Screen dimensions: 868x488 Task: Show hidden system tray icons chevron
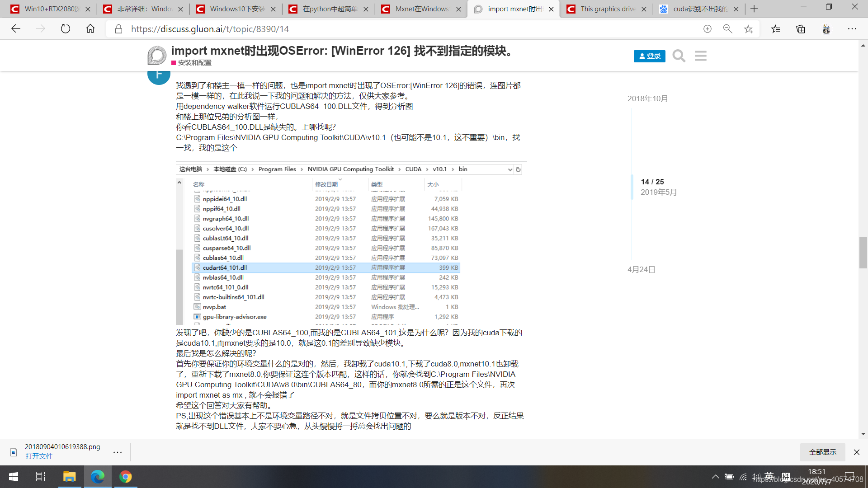pyautogui.click(x=715, y=477)
